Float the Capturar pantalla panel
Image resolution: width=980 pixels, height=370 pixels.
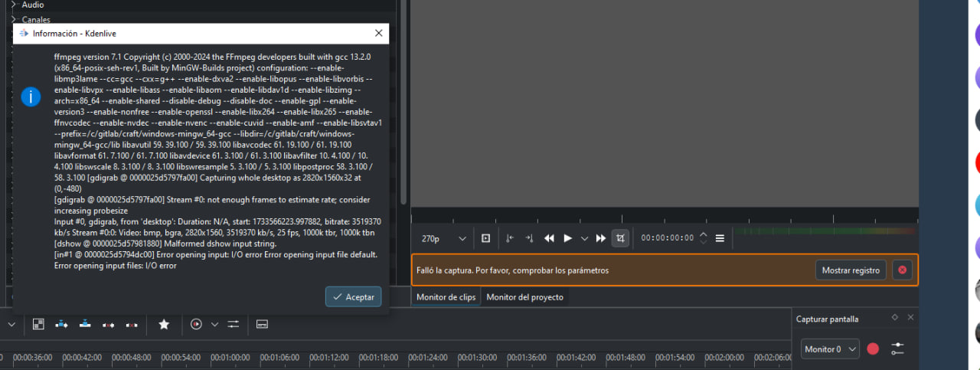895,317
